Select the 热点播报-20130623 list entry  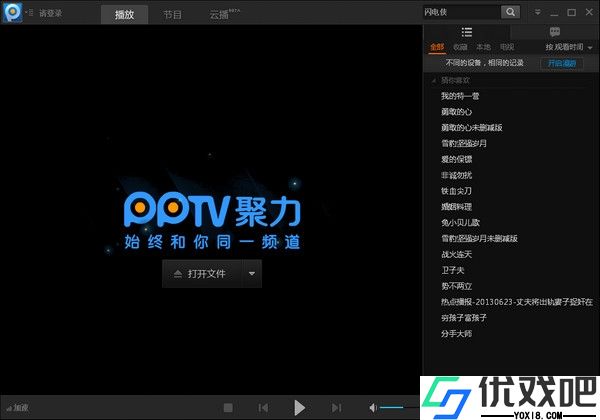(x=517, y=302)
